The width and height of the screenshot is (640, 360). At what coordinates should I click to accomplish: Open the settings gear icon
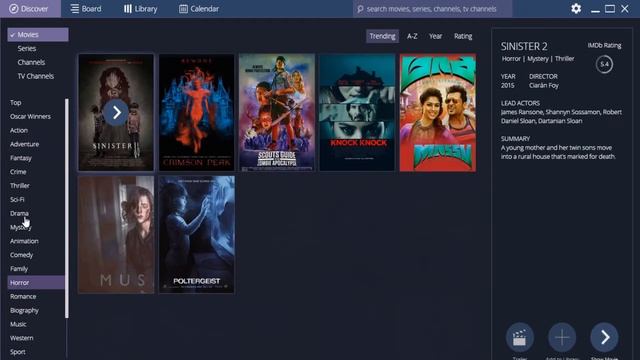click(x=576, y=9)
